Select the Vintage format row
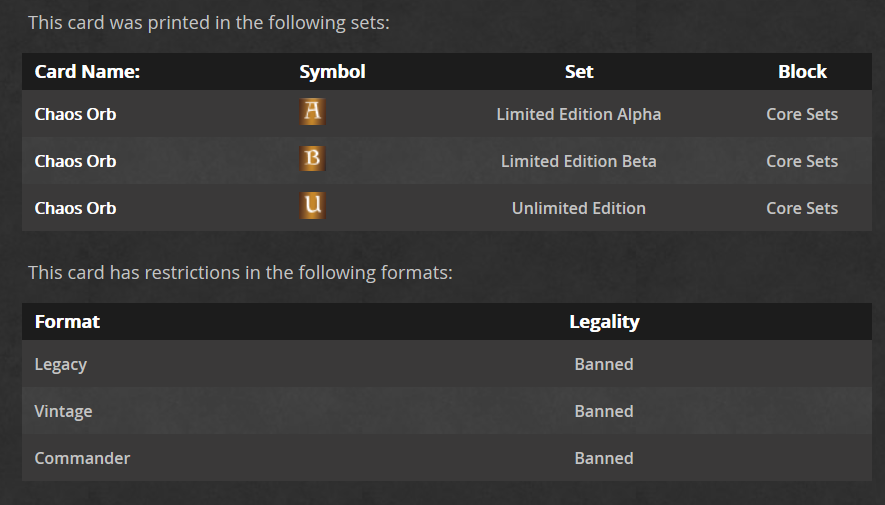This screenshot has height=505, width=885. click(x=63, y=411)
